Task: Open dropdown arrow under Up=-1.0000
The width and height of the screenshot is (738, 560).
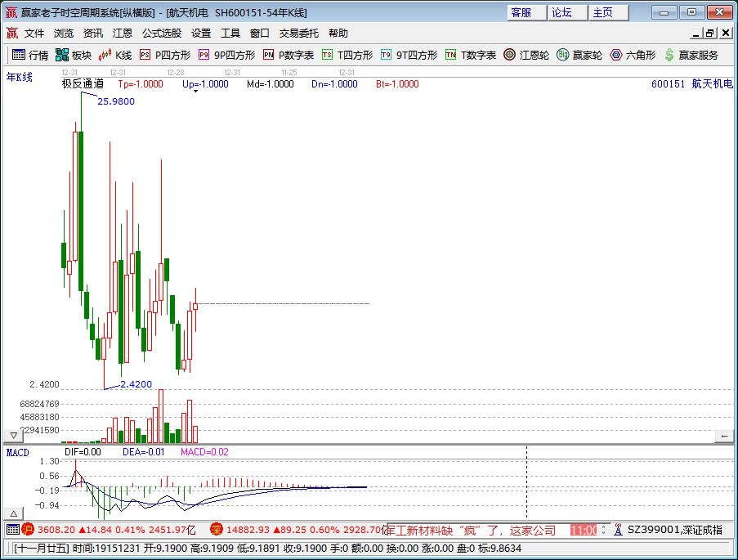Action: pos(196,92)
